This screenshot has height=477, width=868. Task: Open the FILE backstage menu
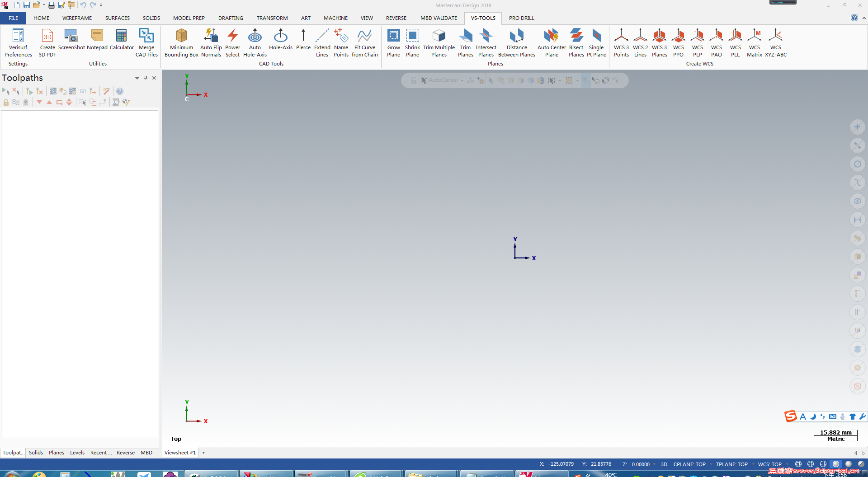[13, 18]
